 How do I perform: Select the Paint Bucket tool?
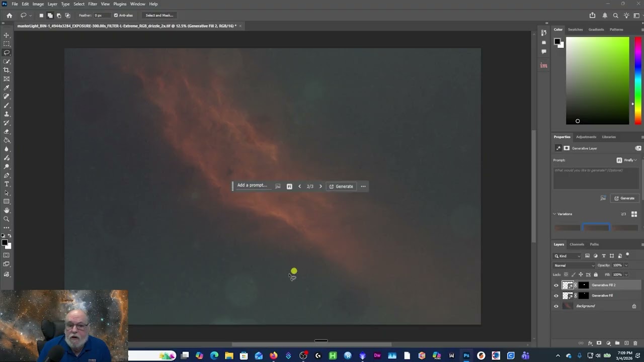[x=7, y=140]
